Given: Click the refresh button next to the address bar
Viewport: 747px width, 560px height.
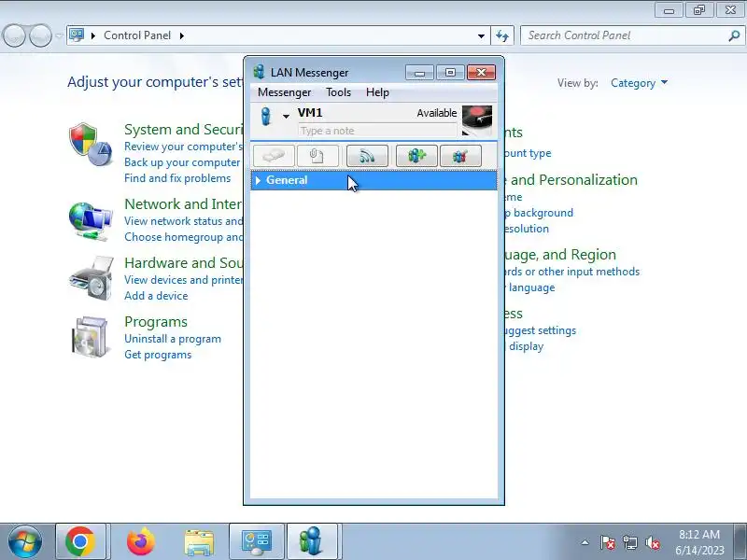Looking at the screenshot, I should [x=502, y=35].
